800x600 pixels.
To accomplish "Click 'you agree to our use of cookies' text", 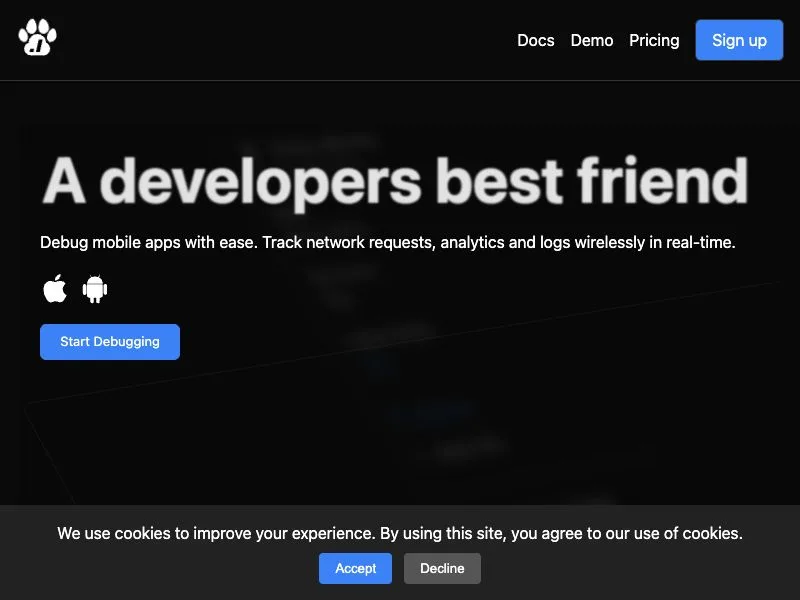I will 627,534.
